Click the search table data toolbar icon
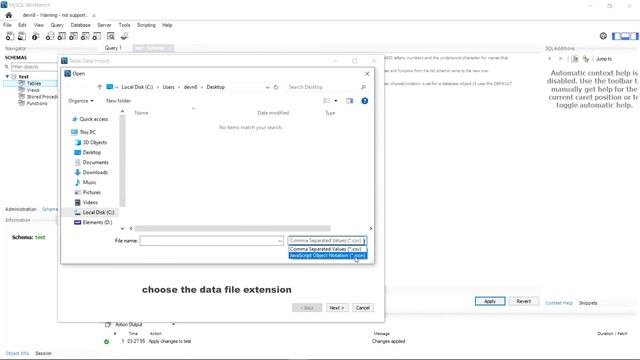640x360 pixels. click(111, 36)
